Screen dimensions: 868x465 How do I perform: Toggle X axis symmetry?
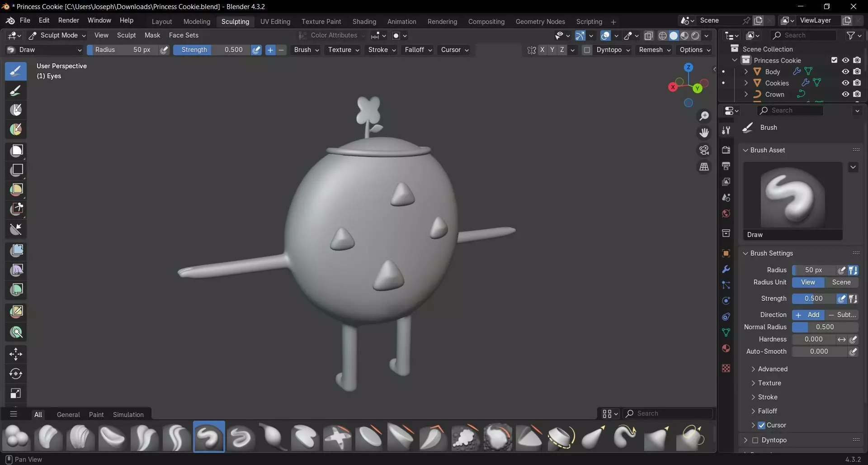(542, 50)
